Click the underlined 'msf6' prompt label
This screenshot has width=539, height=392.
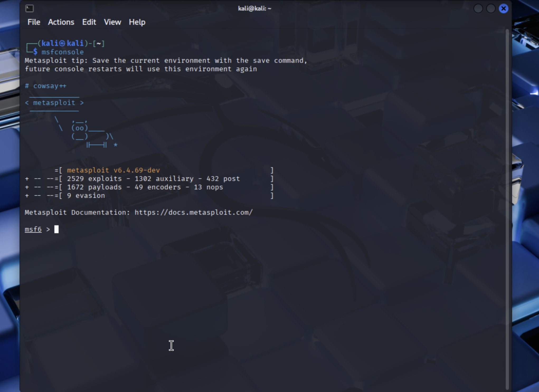pos(33,229)
